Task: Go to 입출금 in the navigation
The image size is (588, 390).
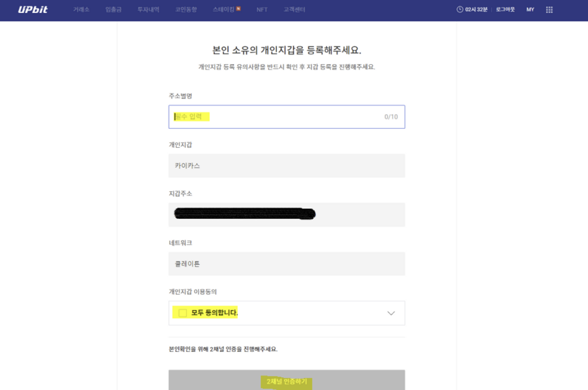Action: [113, 10]
